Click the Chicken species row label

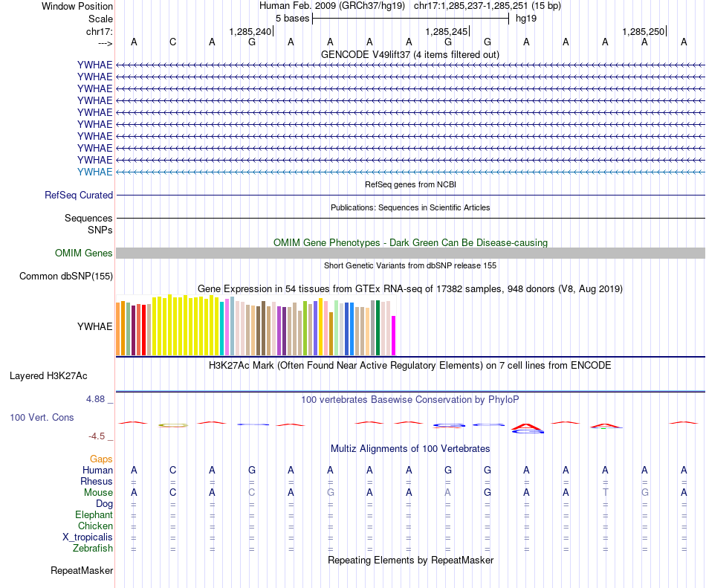(x=95, y=526)
